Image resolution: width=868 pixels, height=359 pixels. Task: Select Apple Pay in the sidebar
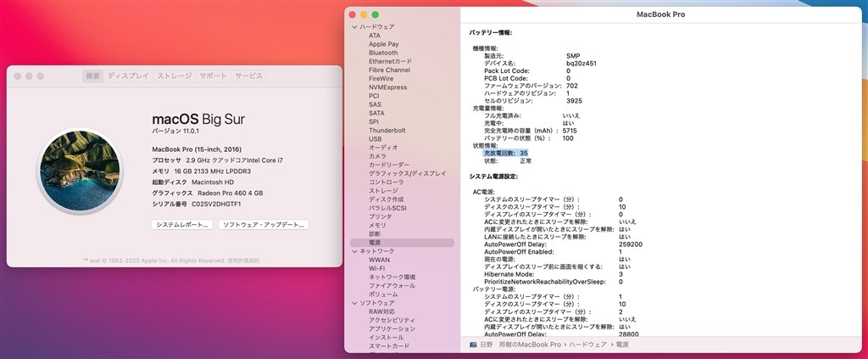[384, 44]
